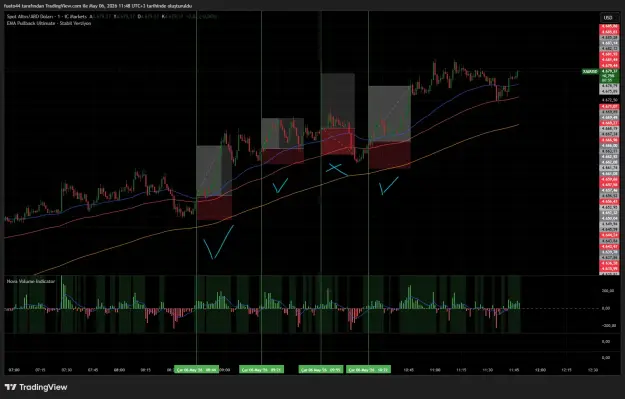
Task: Click the 07:00 time axis label
Action: 14,370
